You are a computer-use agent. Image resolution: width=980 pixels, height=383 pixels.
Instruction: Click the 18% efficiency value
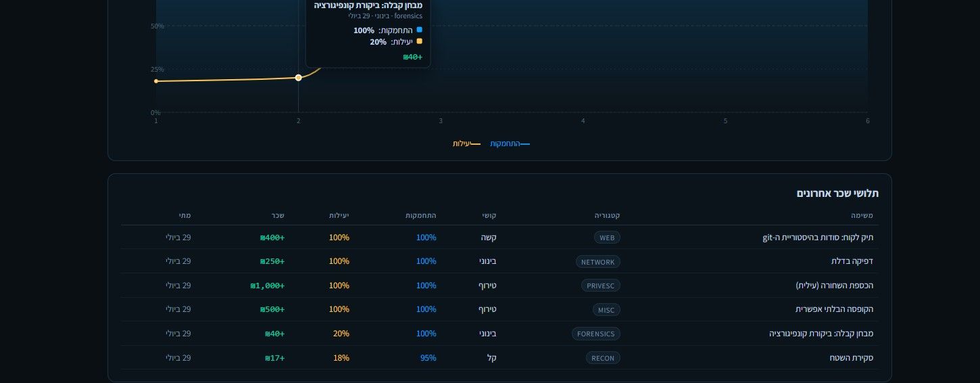341,358
